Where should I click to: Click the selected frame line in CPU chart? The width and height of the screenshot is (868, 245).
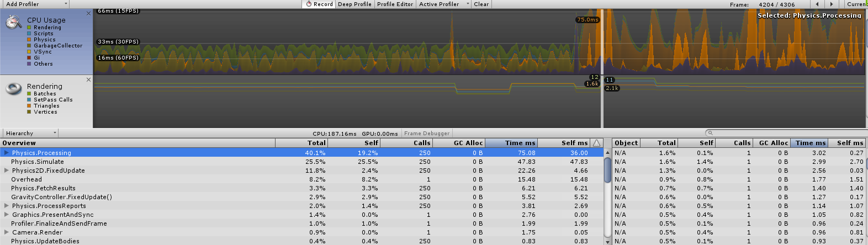[602, 41]
